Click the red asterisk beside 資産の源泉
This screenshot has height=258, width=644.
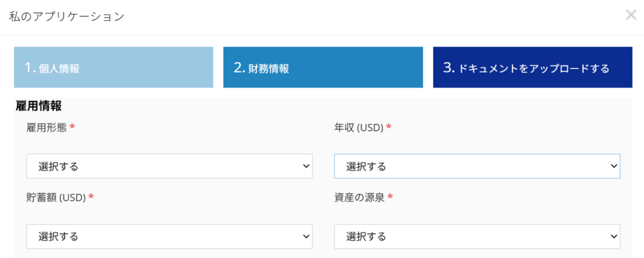coord(390,197)
